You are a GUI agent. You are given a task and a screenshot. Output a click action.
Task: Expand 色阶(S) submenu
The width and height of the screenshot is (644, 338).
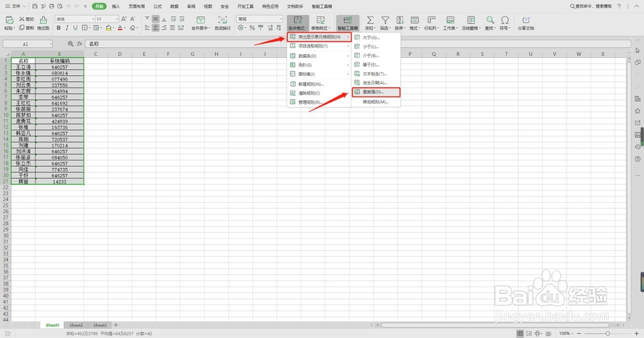319,65
